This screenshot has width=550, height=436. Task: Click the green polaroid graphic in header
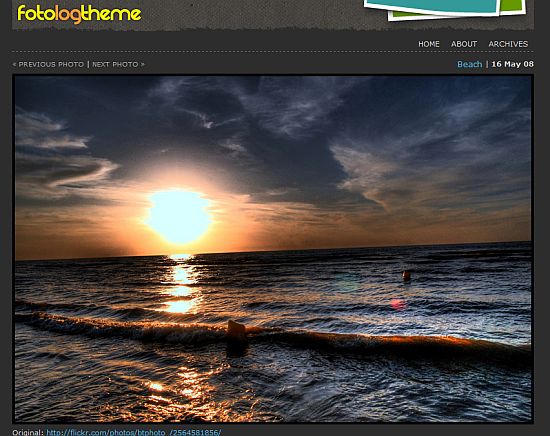tap(512, 6)
